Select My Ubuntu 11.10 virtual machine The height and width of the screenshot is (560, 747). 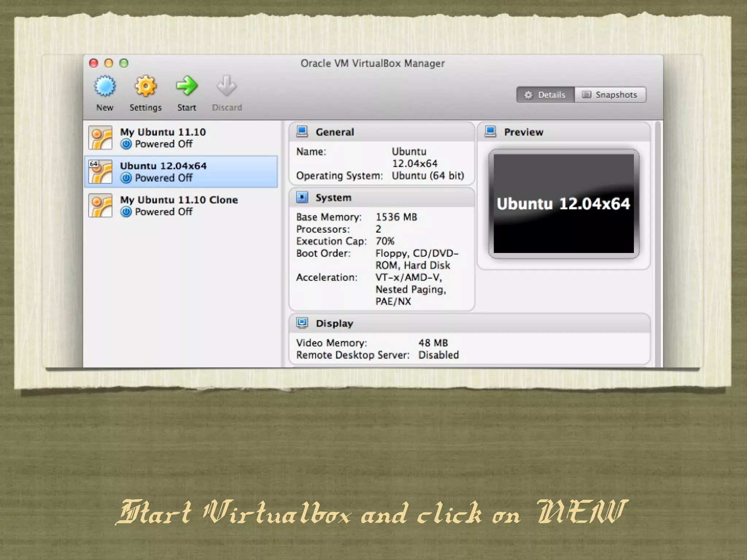(x=163, y=137)
